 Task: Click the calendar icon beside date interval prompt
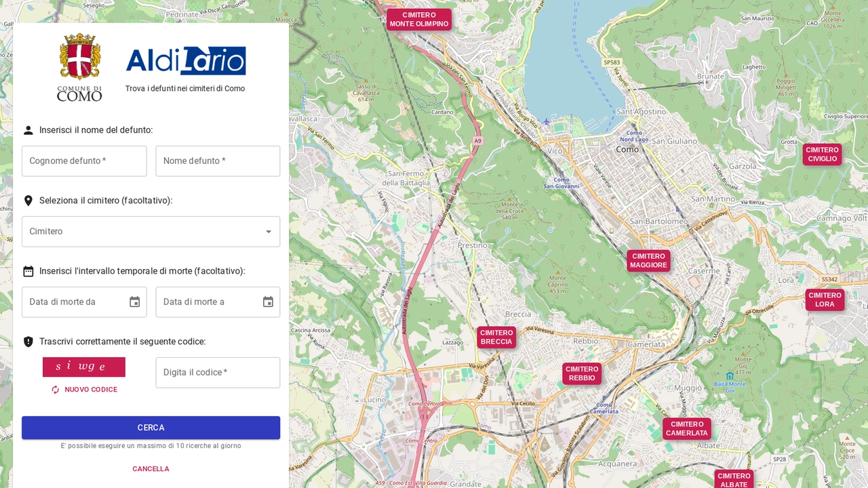coord(28,271)
